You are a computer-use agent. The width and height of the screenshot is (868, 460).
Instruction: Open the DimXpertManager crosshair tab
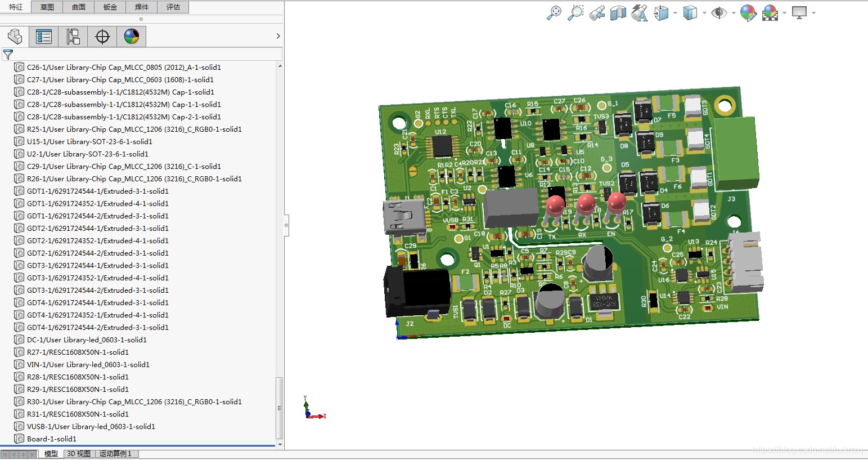pos(102,37)
